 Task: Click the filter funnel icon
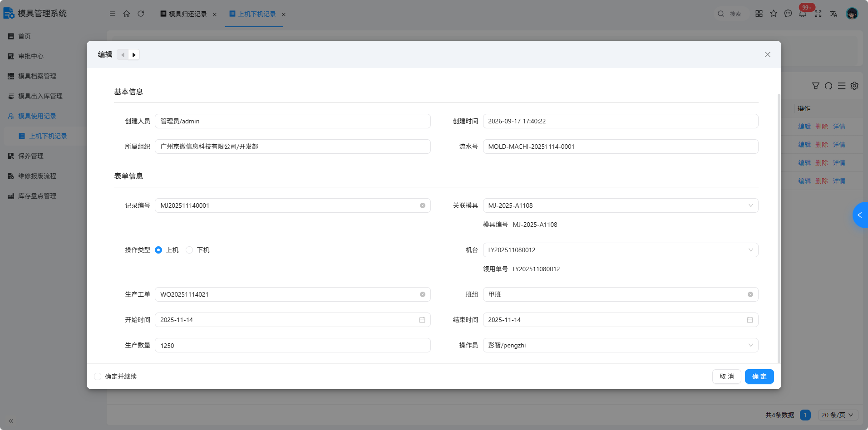click(816, 86)
